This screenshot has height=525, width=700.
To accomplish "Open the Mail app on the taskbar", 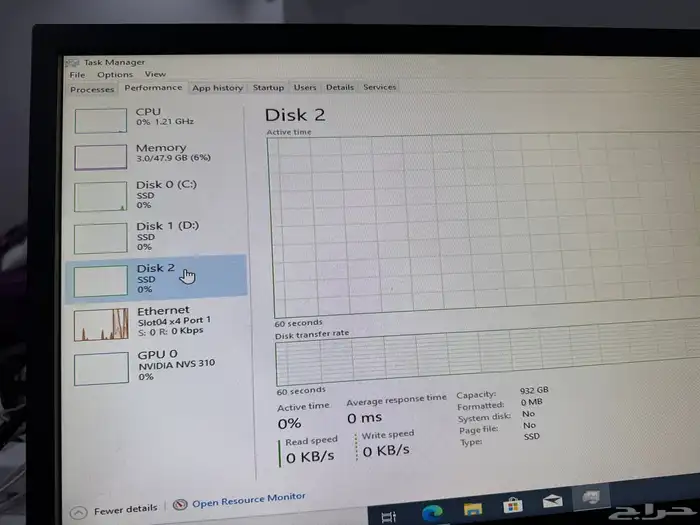I will [552, 501].
